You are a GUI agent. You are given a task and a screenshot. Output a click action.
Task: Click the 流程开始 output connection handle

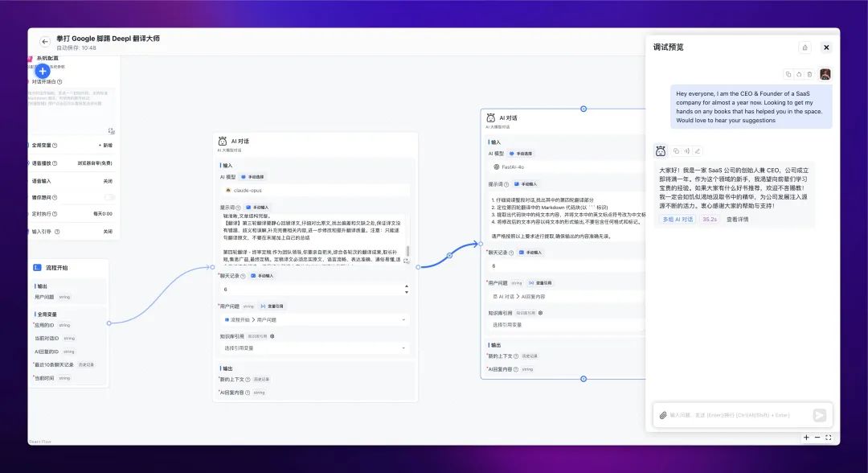pyautogui.click(x=108, y=323)
